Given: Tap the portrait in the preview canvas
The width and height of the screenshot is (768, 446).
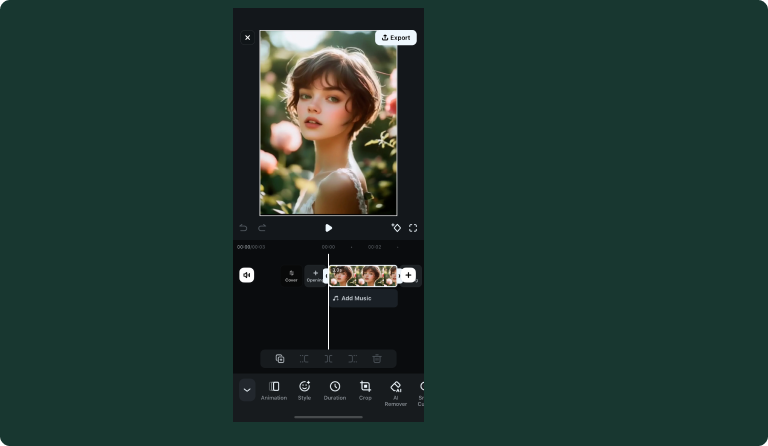Looking at the screenshot, I should coord(328,123).
